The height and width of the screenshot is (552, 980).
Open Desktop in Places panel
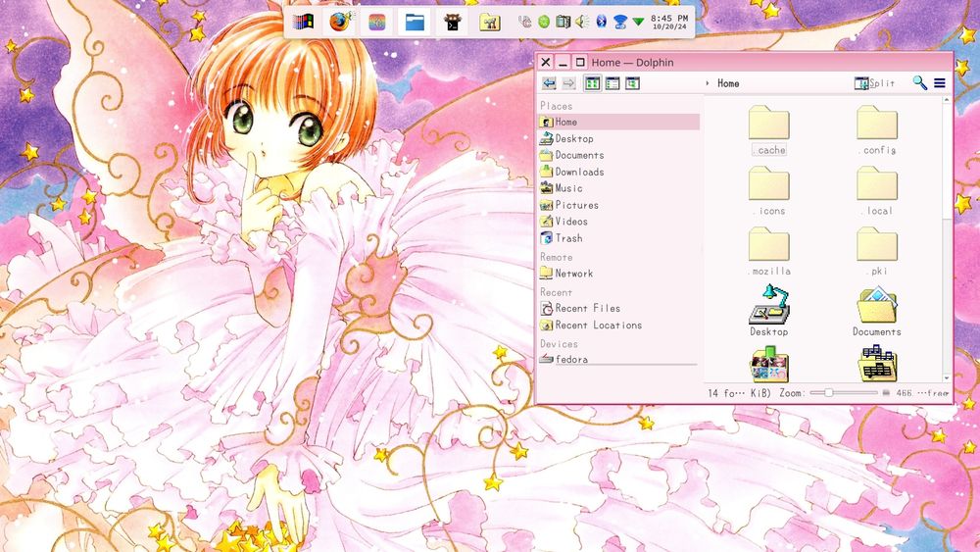[618, 139]
